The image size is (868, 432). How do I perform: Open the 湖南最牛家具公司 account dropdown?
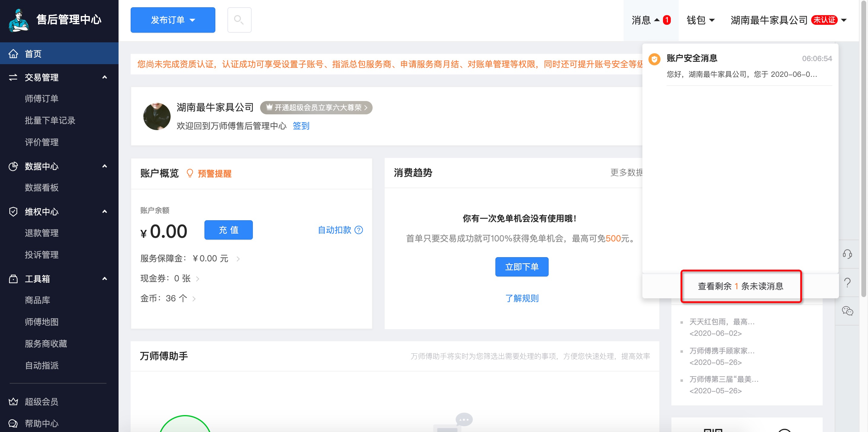[x=788, y=20]
